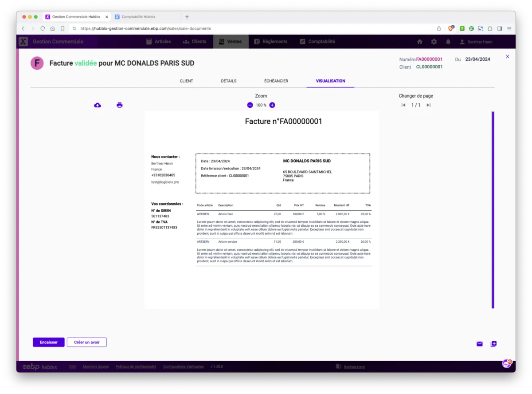Go to the first page of the preview
Screen dimensions: 532x394
pyautogui.click(x=403, y=105)
